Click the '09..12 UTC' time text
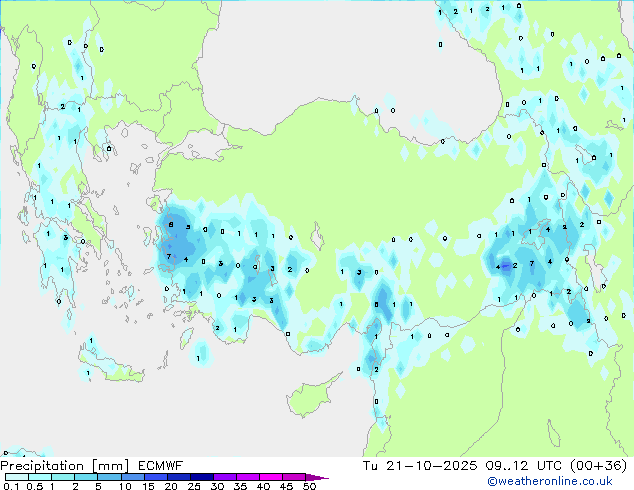 pos(523,466)
